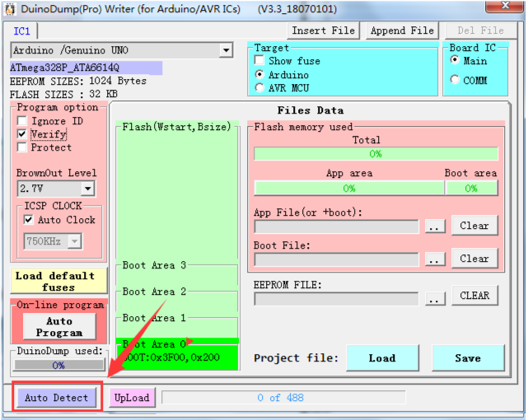Click the Auto Detect button
Image resolution: width=528 pixels, height=420 pixels.
click(x=57, y=398)
